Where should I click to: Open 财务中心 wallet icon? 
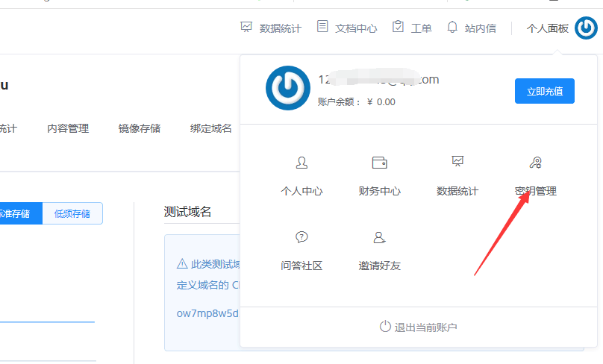[379, 163]
